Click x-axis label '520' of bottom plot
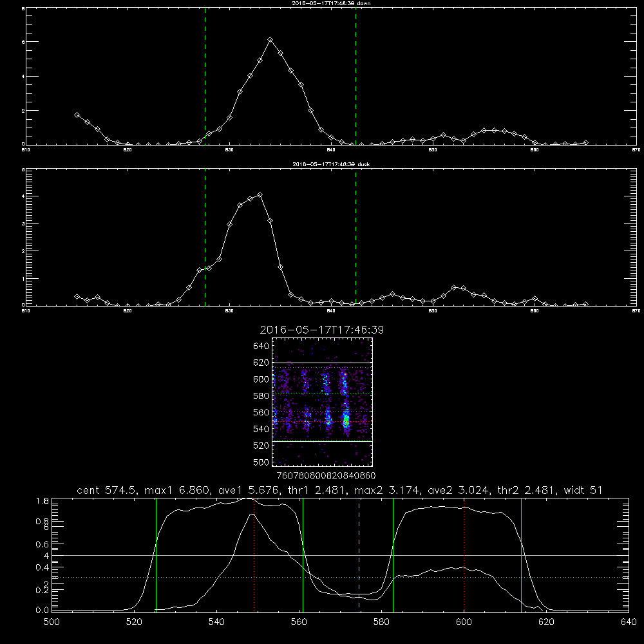Image resolution: width=644 pixels, height=644 pixels. coord(134,622)
